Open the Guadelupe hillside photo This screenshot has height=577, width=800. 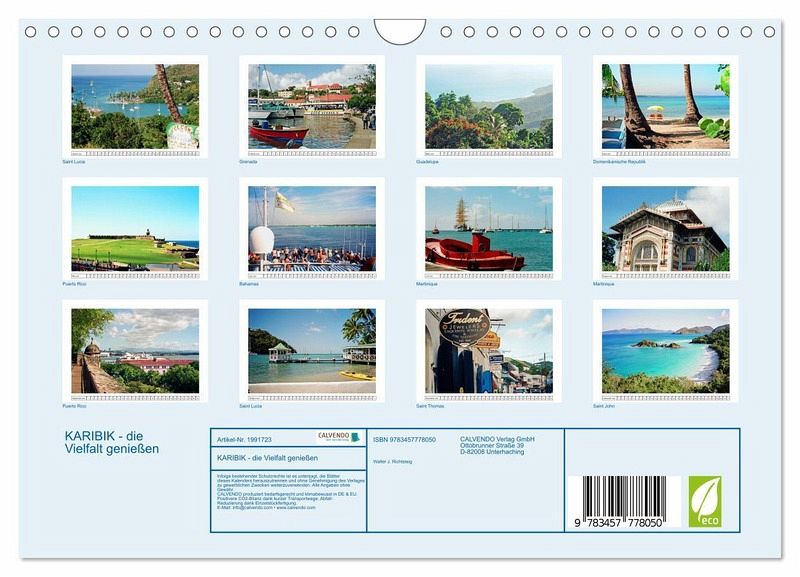pyautogui.click(x=489, y=107)
